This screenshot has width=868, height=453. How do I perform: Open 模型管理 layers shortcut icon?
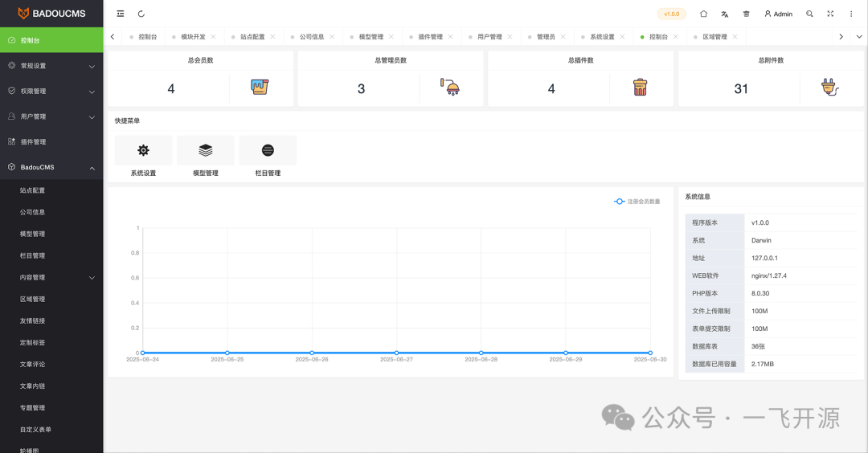[206, 150]
